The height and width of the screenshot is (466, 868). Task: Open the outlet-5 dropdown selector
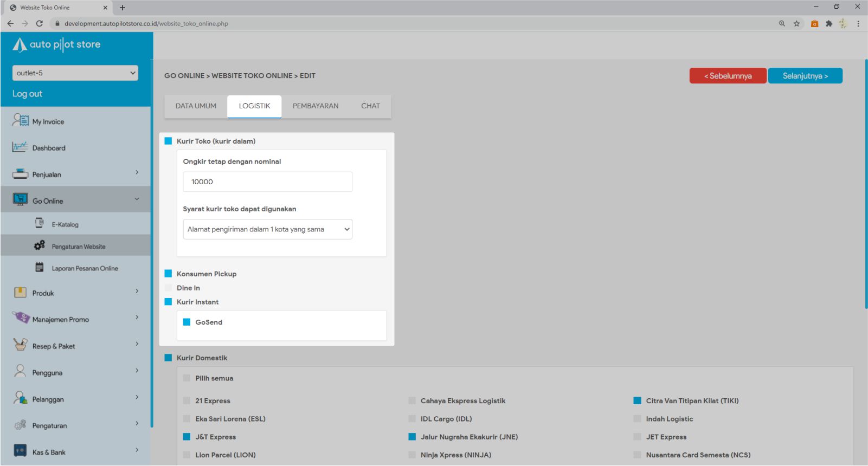(x=75, y=73)
